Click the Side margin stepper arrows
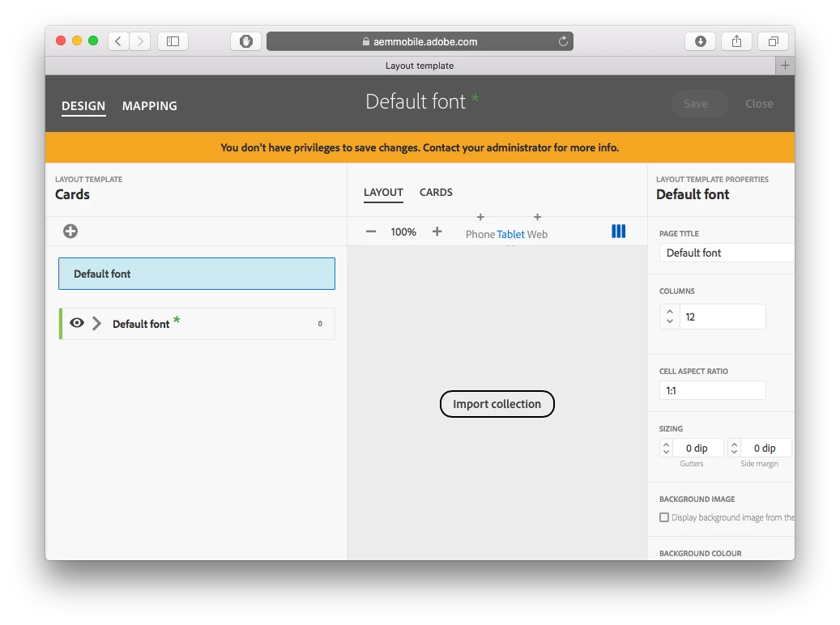The height and width of the screenshot is (625, 840). point(735,448)
